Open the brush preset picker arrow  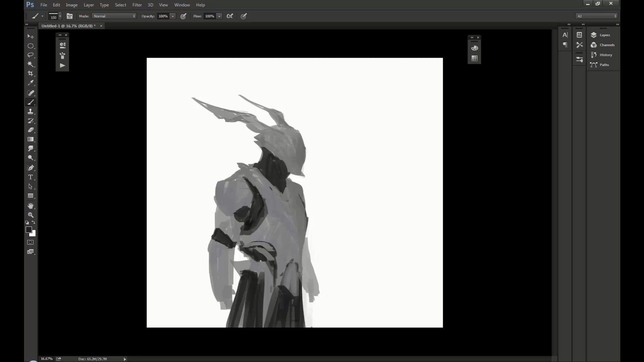(x=60, y=16)
